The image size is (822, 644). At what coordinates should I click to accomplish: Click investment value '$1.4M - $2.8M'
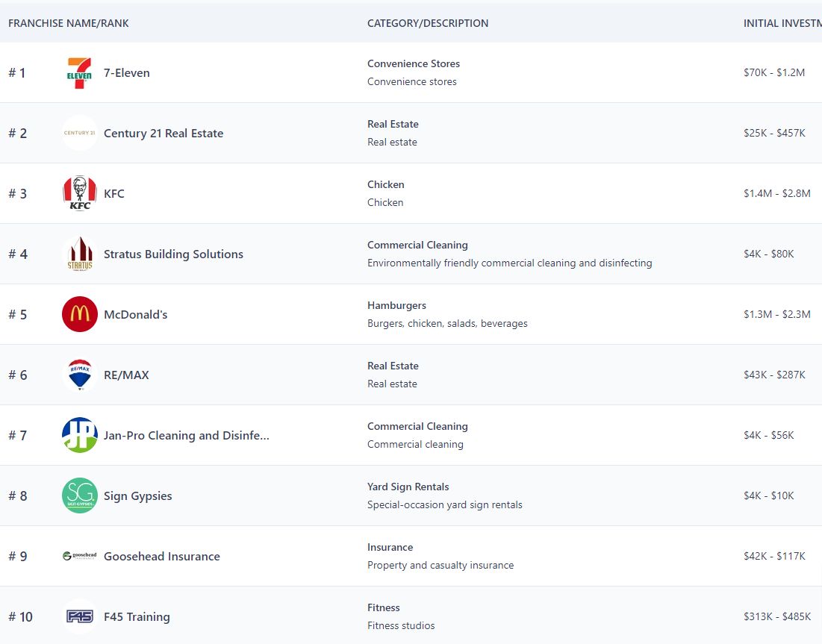pyautogui.click(x=777, y=193)
